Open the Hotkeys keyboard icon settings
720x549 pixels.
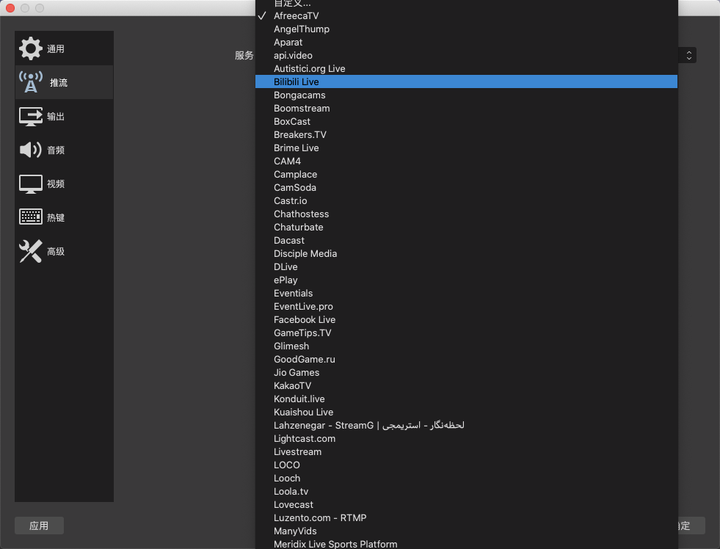[30, 217]
